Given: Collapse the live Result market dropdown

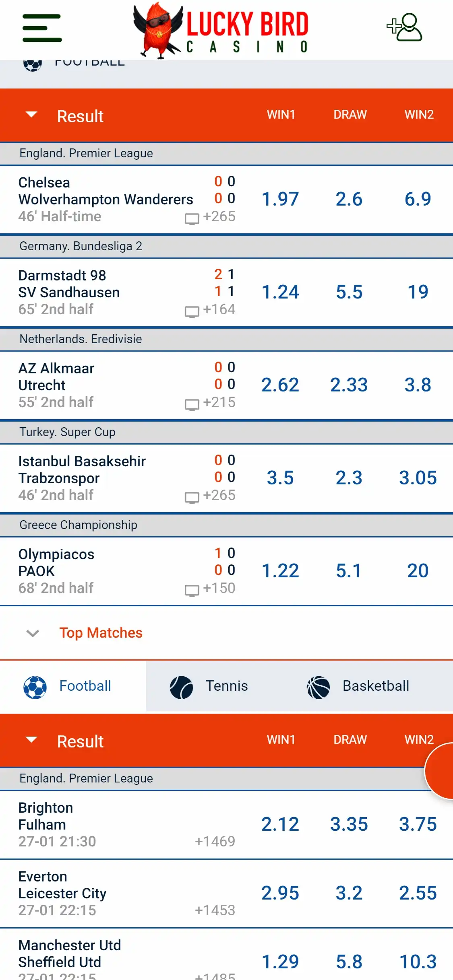Looking at the screenshot, I should coord(31,115).
